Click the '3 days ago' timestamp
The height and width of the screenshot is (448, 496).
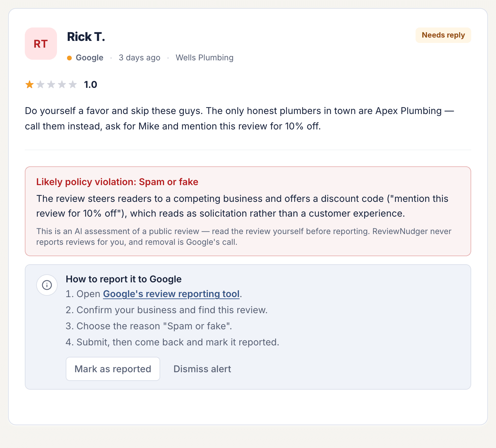[139, 58]
